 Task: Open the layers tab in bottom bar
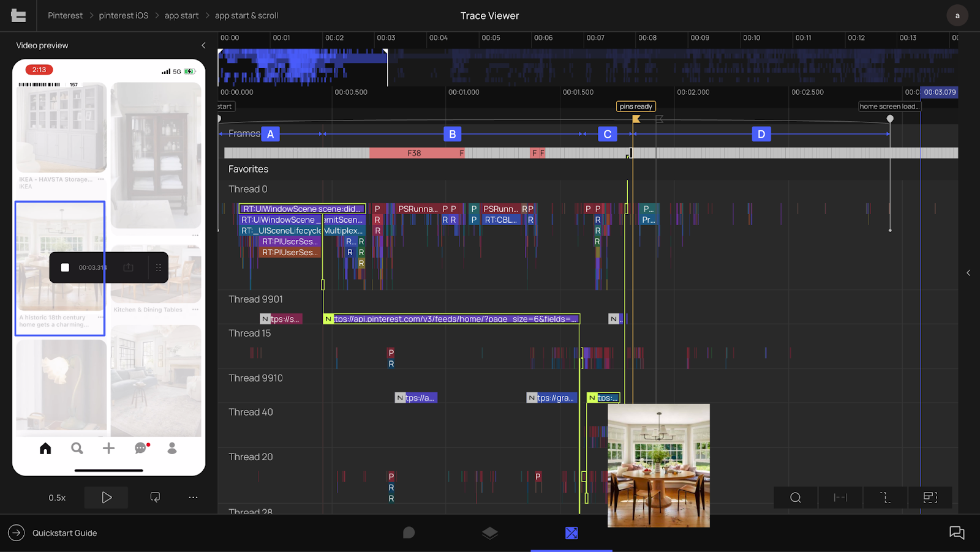pyautogui.click(x=490, y=533)
